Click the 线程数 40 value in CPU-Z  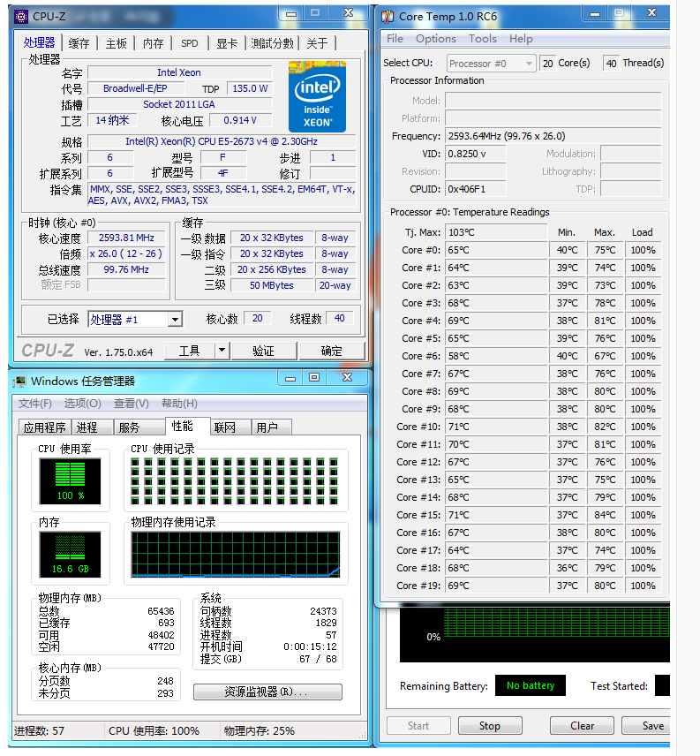339,318
